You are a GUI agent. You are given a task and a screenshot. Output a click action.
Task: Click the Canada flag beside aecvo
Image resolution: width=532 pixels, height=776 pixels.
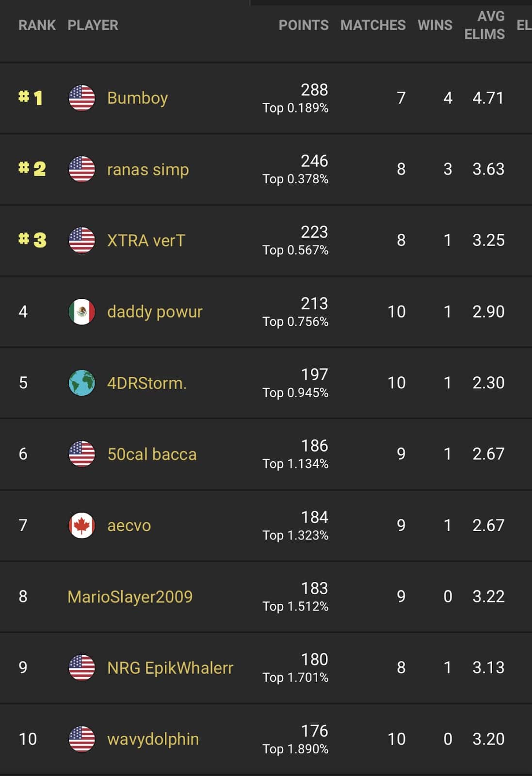[x=81, y=525]
